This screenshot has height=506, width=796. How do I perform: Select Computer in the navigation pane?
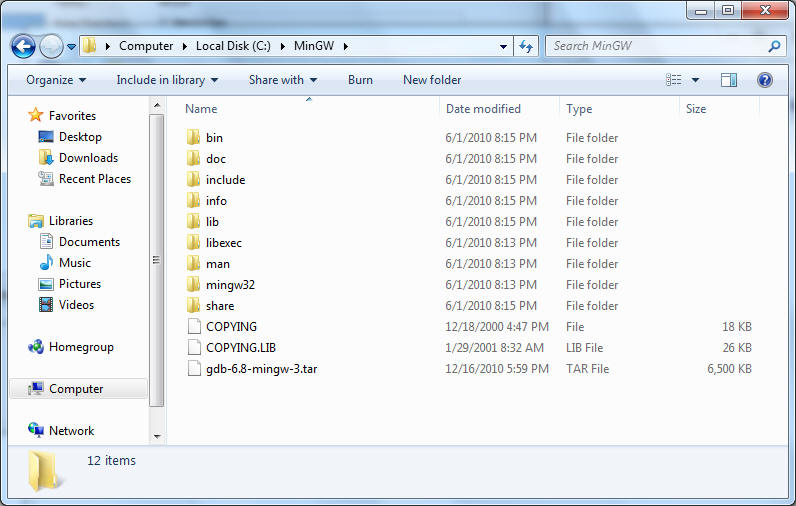pyautogui.click(x=78, y=389)
